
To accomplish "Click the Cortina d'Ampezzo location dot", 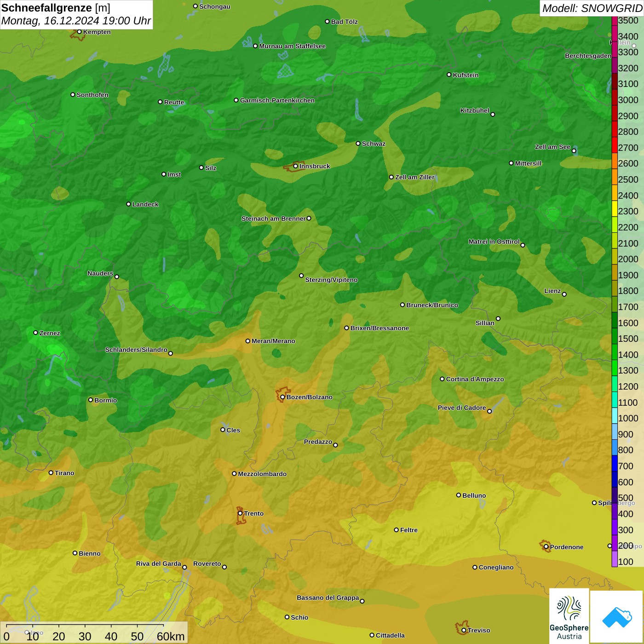I will [x=442, y=379].
